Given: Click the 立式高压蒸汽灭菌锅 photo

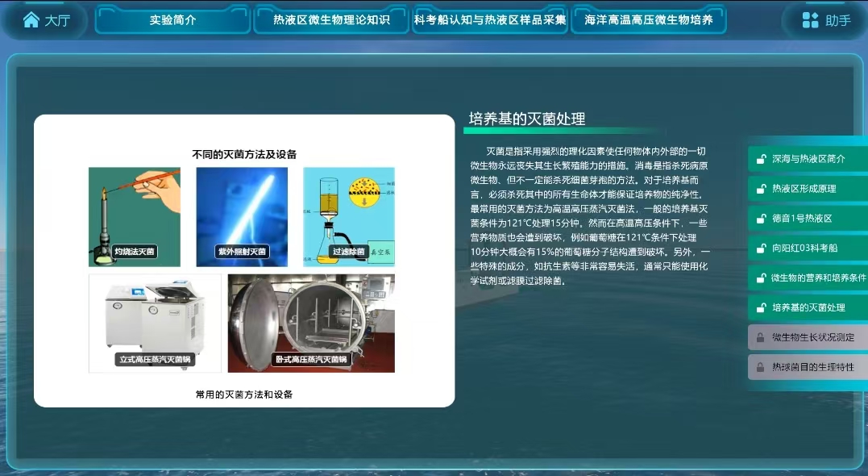Looking at the screenshot, I should click(x=155, y=321).
